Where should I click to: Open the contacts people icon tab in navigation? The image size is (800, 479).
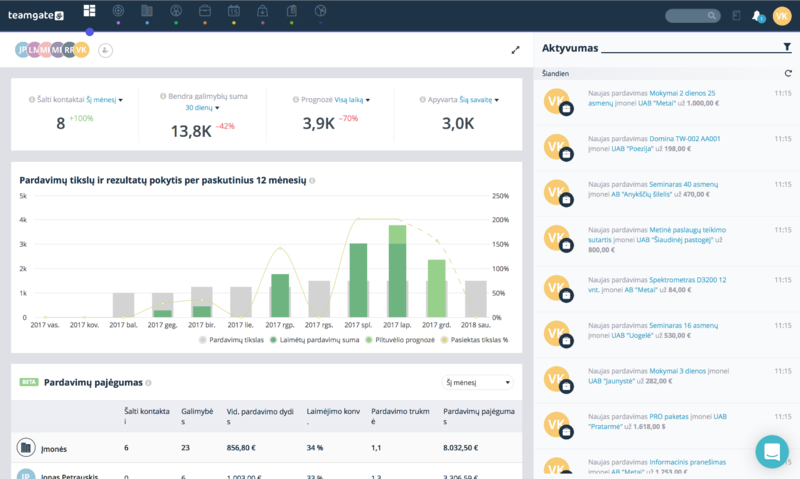176,11
